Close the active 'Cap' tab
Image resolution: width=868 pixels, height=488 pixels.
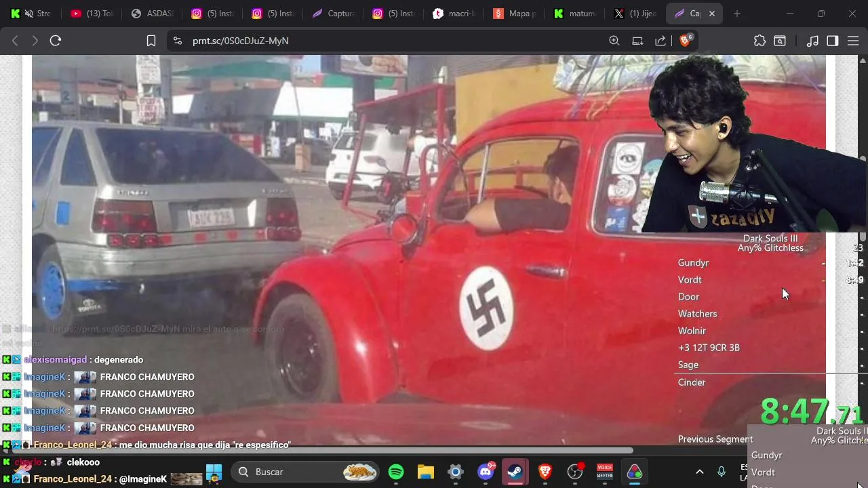coord(712,14)
